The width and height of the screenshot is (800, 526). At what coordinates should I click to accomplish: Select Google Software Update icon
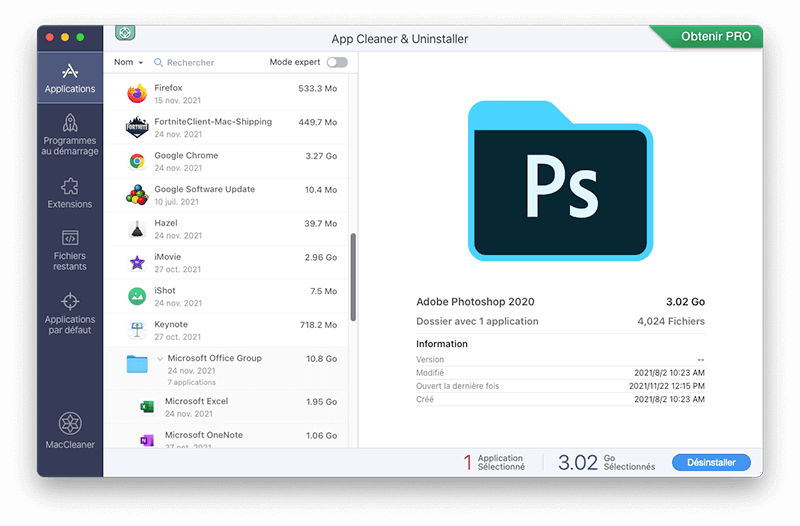(137, 195)
